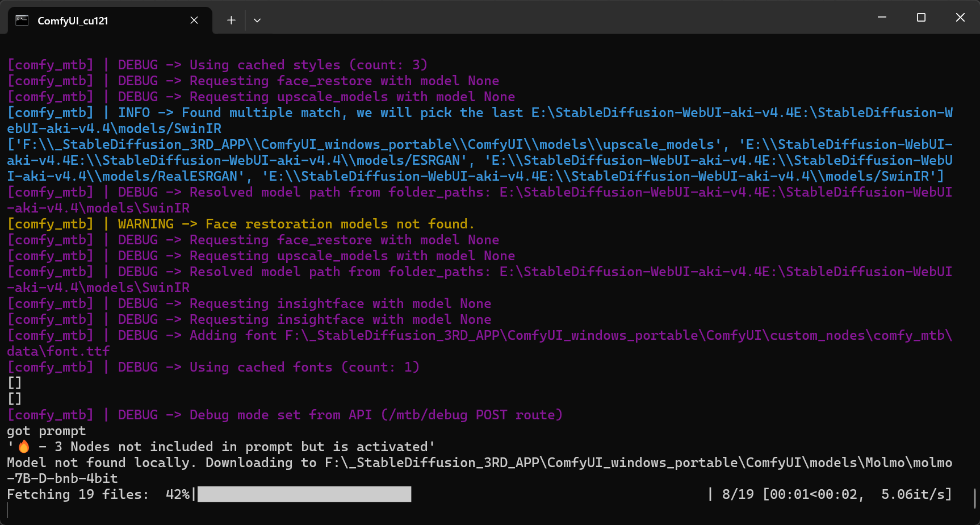Click the fire emoji in the Nodes line
The width and height of the screenshot is (980, 525).
[24, 447]
